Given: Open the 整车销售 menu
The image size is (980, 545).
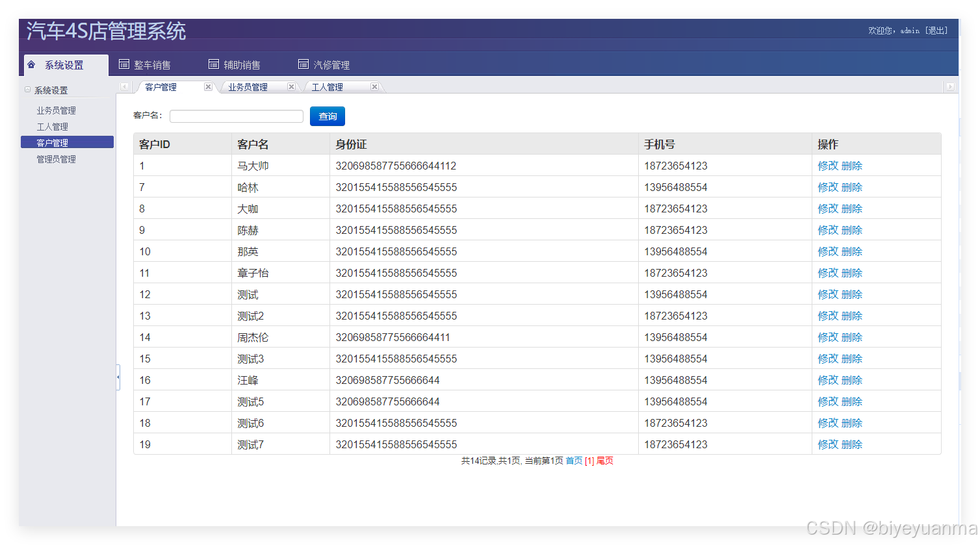Looking at the screenshot, I should tap(151, 64).
